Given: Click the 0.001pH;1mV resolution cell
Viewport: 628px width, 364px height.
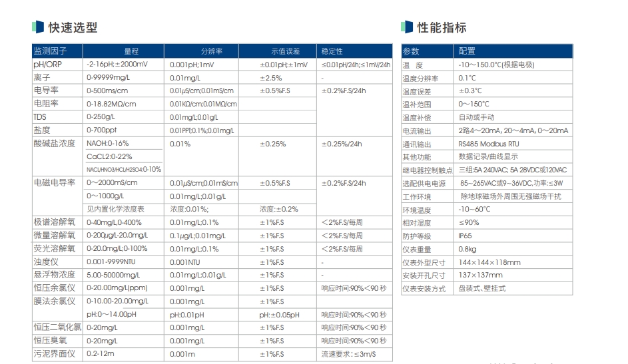Looking at the screenshot, I should coord(192,65).
